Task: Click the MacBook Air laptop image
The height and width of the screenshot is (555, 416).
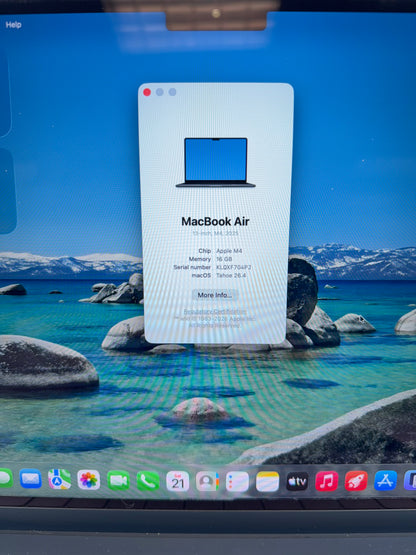Action: click(216, 162)
